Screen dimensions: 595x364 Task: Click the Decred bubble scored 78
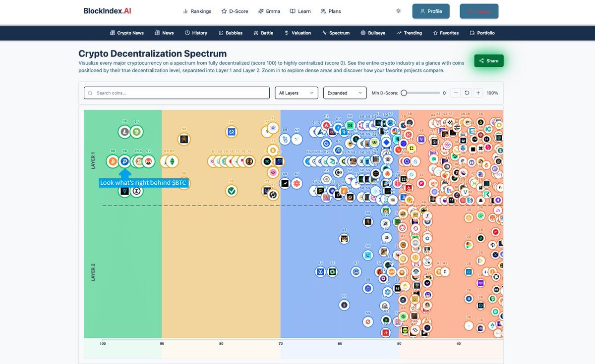tap(232, 132)
